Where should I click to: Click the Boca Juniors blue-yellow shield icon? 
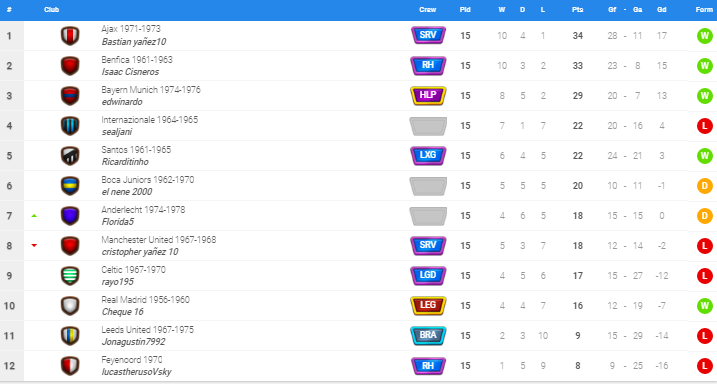point(70,186)
